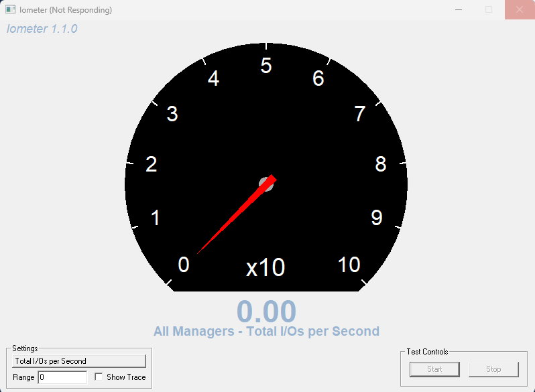Click the Range input field
The image size is (535, 392).
(62, 377)
